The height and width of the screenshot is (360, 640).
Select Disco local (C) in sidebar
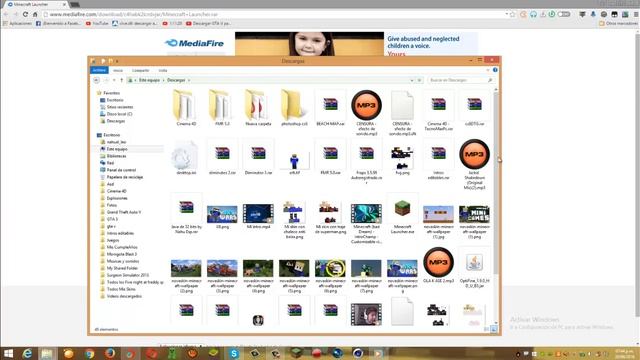(x=116, y=114)
